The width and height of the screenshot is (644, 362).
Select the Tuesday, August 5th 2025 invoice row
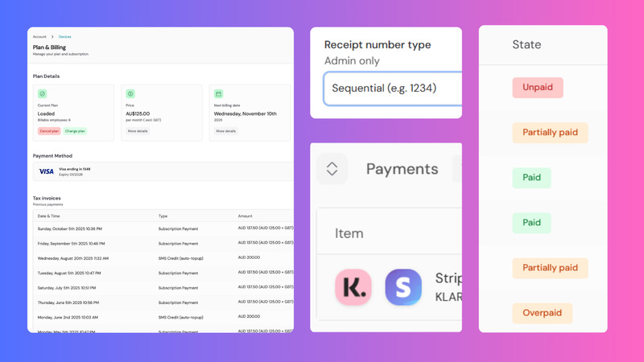point(163,273)
